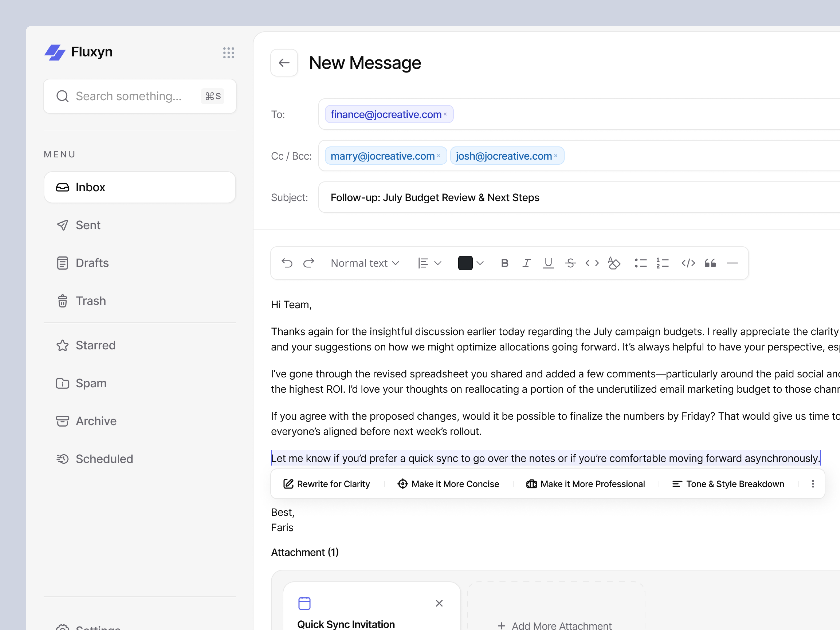Click the search magnifier icon
Screen dimensions: 840x630
(63, 96)
